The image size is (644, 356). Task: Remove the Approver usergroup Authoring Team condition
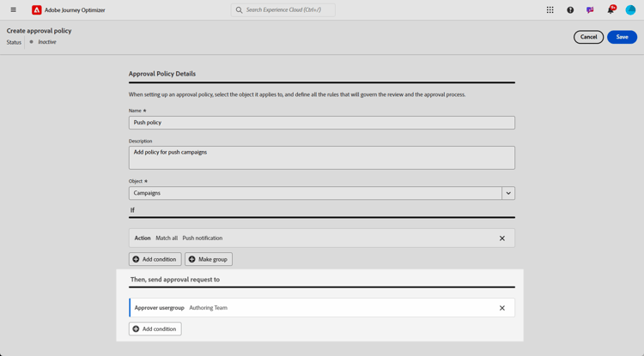tap(502, 308)
